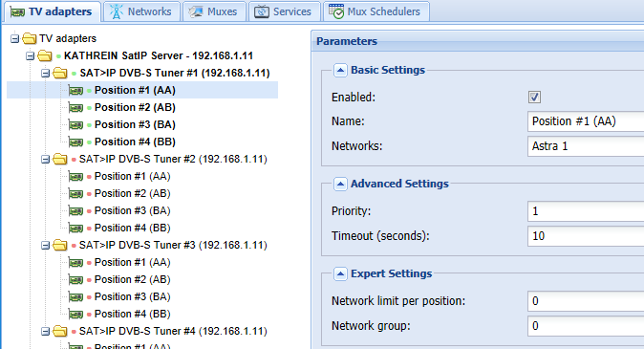
Task: Click the KATHREIN SatIP Server folder icon
Action: point(45,55)
